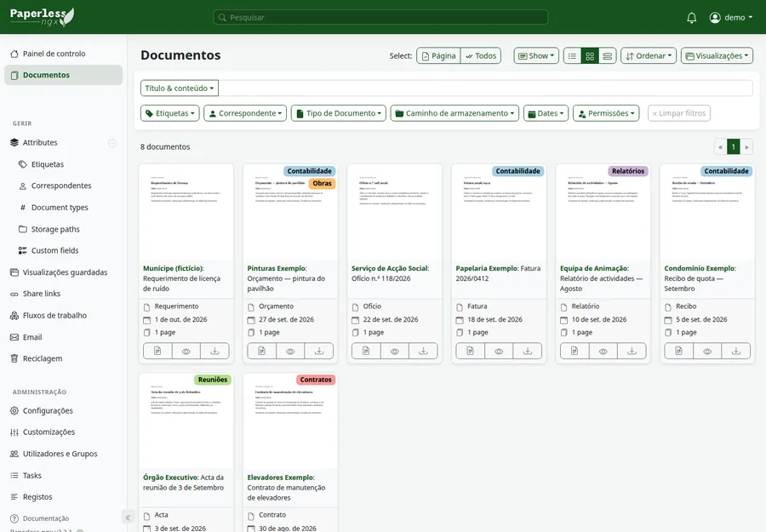
Task: Filter by Serviço de Acção Social
Action: click(391, 269)
